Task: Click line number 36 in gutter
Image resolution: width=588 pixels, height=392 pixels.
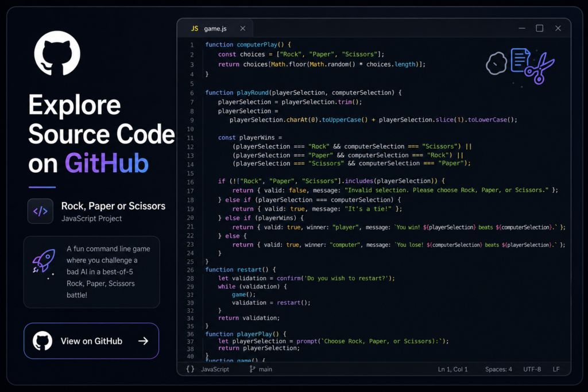Action: pos(191,334)
